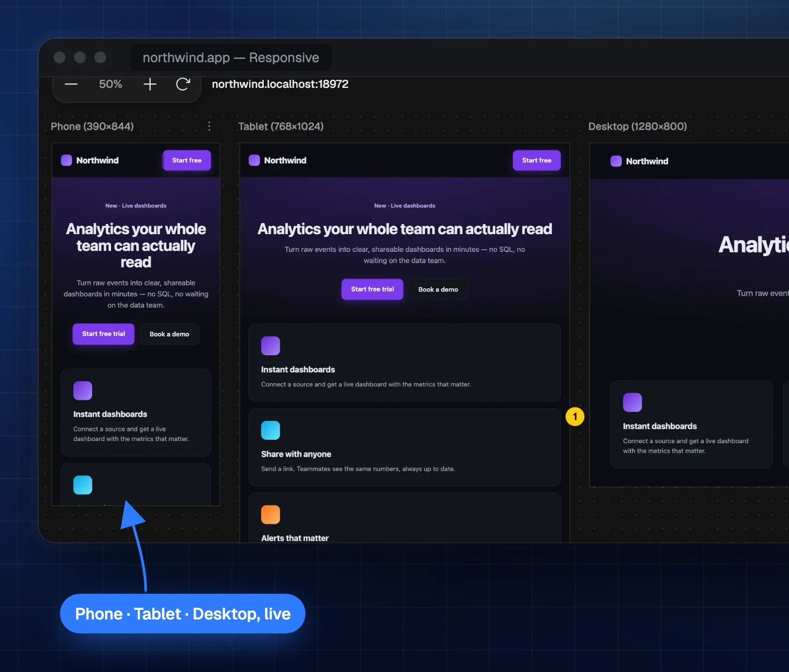Select the Phone (390×844) viewport label
The image size is (789, 672).
(92, 126)
